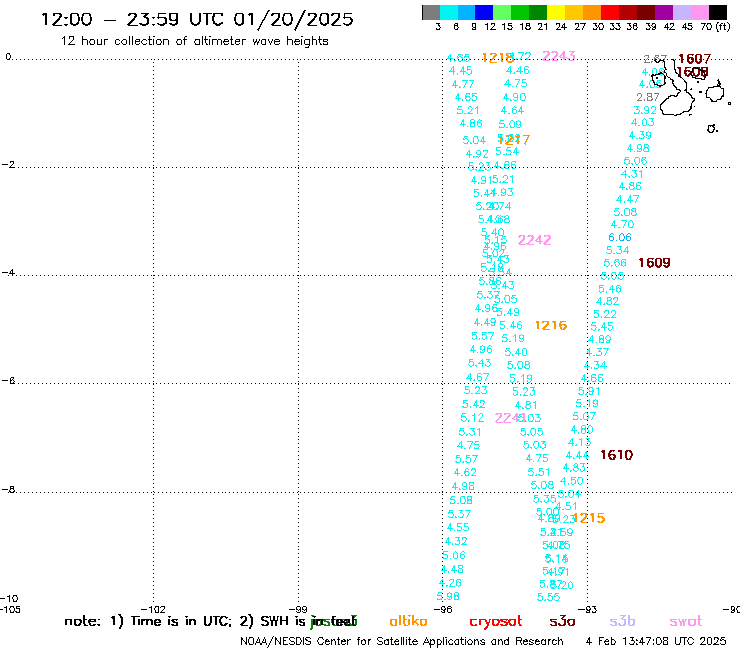Select the dark blue 12 ft legend swatch
Screen dimensions: 740x650
tap(484, 12)
